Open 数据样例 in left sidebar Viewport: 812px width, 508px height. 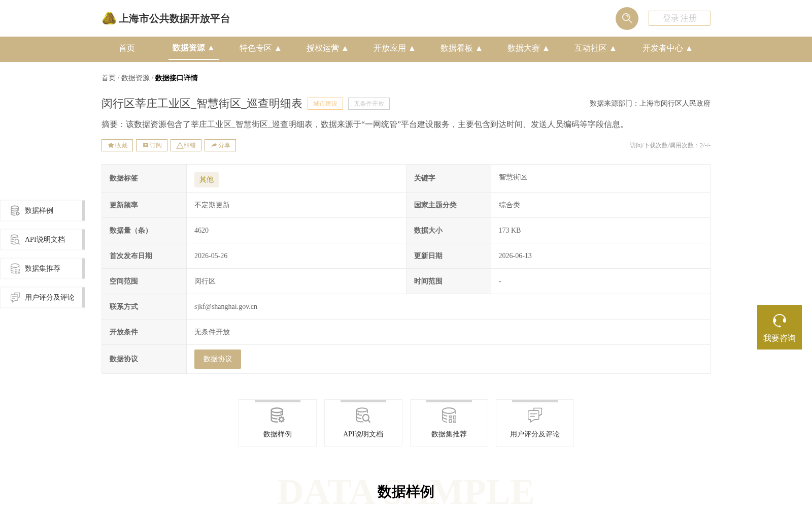point(43,210)
